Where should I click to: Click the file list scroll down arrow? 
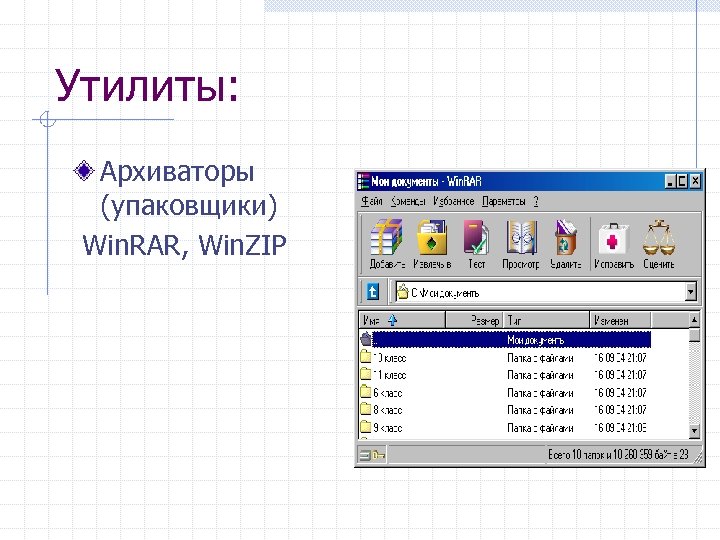[x=694, y=431]
